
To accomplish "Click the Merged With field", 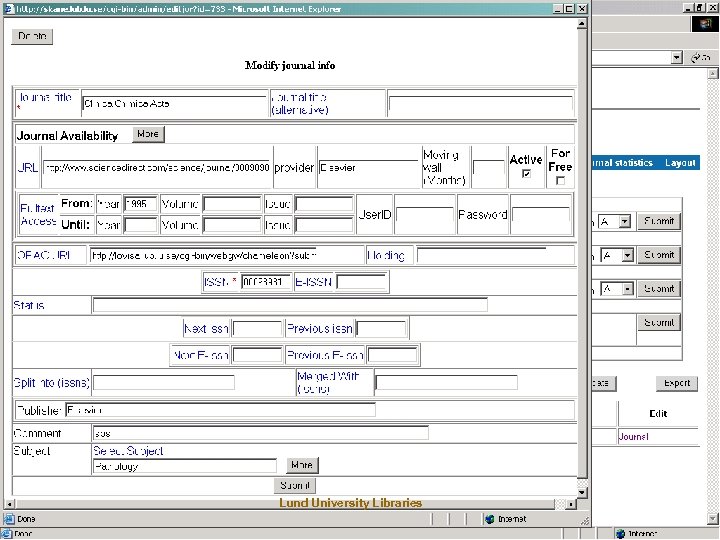I will click(x=446, y=382).
